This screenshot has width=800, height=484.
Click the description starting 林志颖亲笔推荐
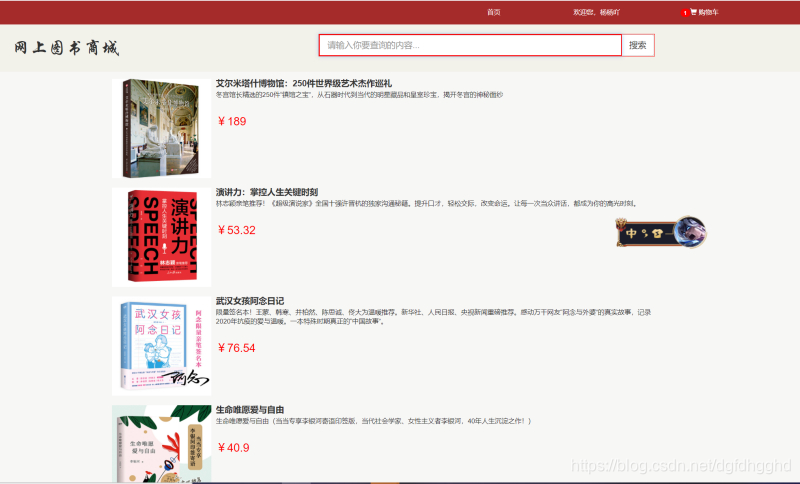(427, 203)
